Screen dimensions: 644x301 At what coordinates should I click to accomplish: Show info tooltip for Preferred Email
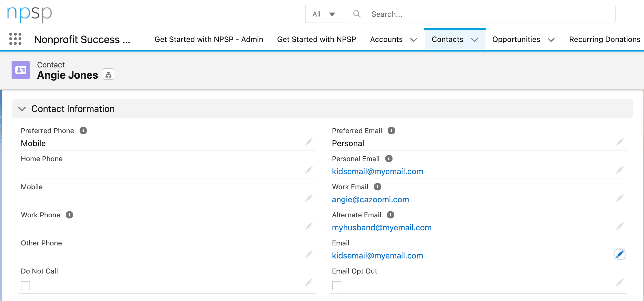(391, 131)
